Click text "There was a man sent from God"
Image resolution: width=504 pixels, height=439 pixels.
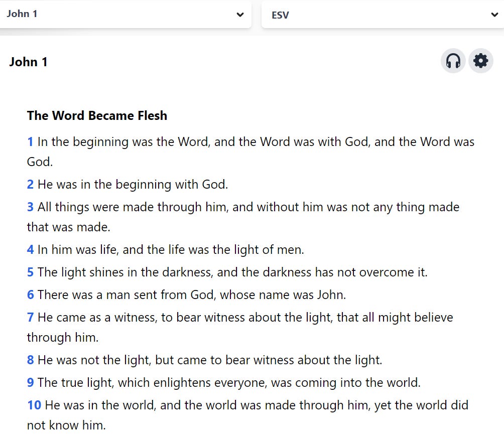click(x=127, y=295)
